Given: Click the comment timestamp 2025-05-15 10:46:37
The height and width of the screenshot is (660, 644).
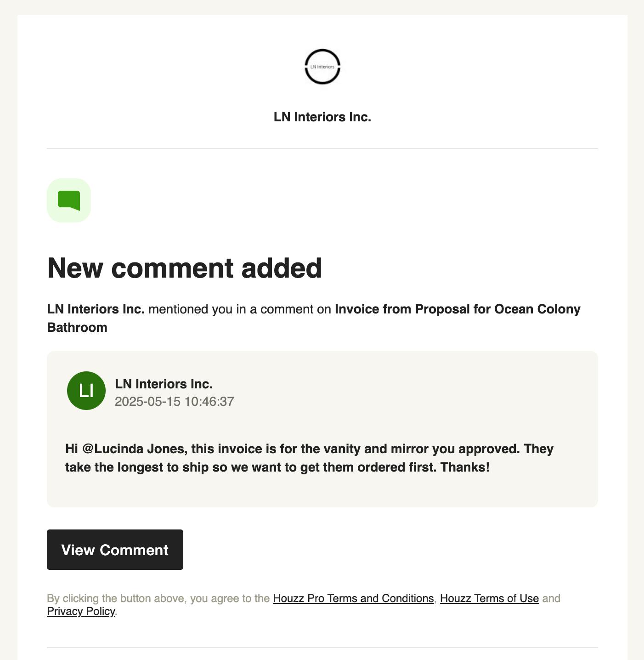Looking at the screenshot, I should [175, 402].
